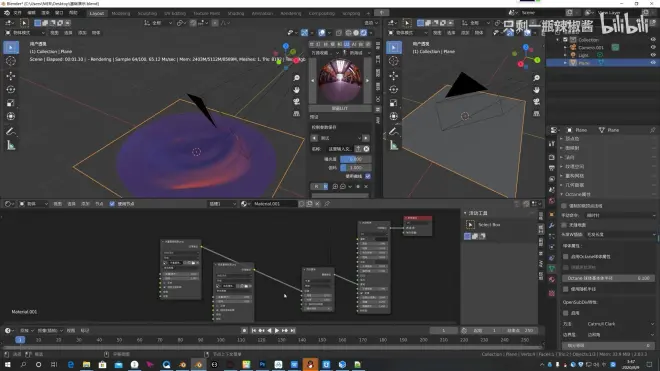This screenshot has height=371, width=660.
Task: Select the Cursor tool in right viewport toolbar
Action: tap(394, 61)
